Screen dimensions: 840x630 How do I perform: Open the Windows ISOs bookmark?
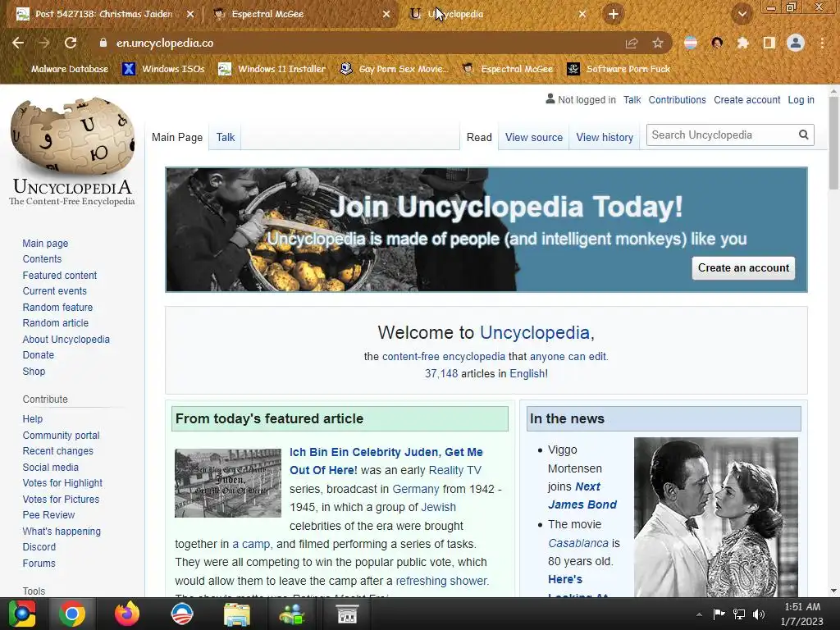click(x=163, y=69)
